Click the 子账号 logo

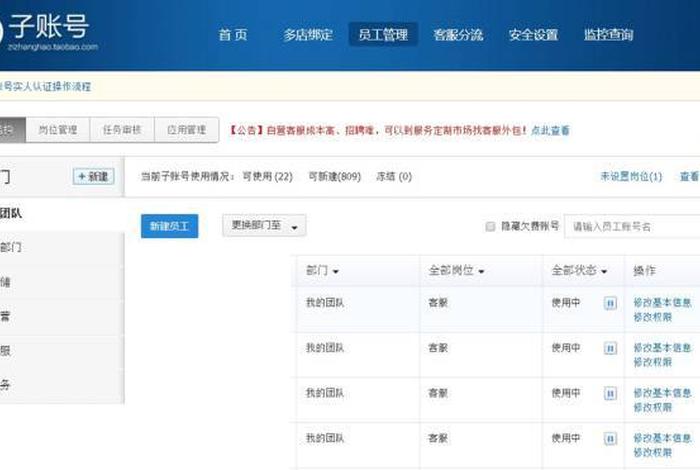click(x=48, y=30)
